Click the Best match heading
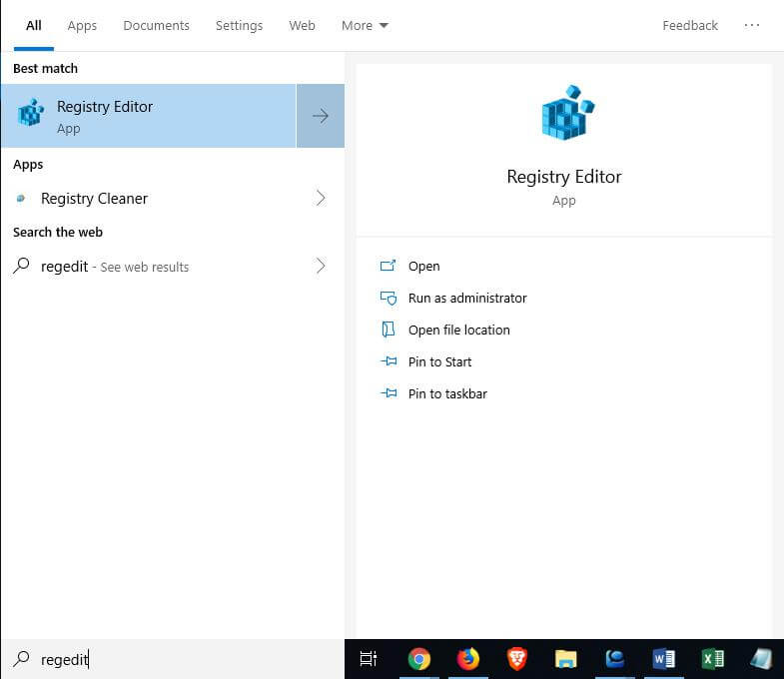This screenshot has height=679, width=784. point(46,69)
